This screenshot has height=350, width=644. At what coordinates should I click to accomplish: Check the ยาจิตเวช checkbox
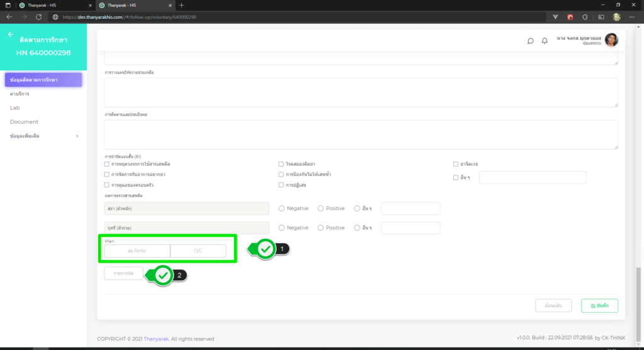[x=456, y=164]
